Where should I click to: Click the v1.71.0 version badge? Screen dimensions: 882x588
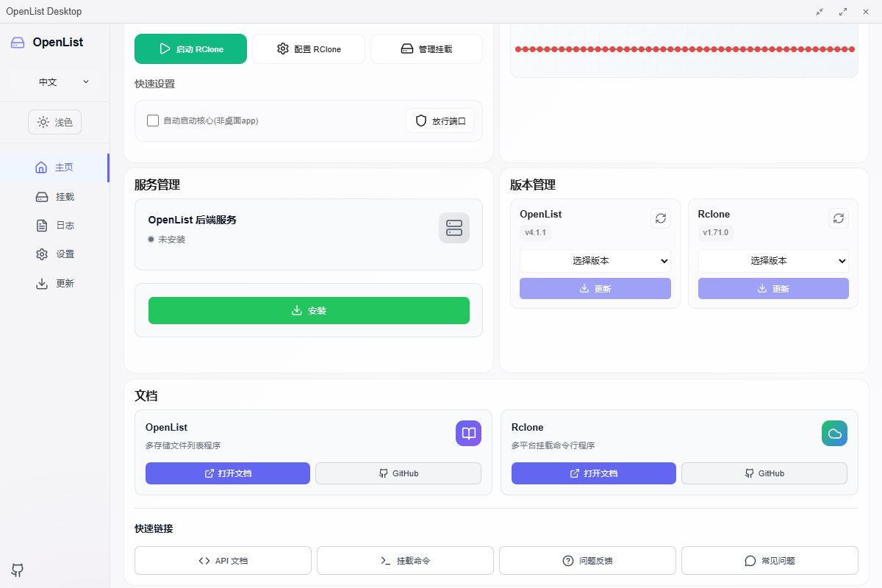(716, 233)
